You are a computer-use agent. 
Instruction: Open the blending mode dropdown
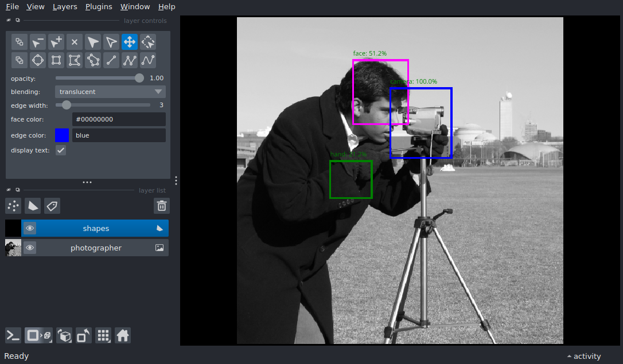(x=110, y=92)
